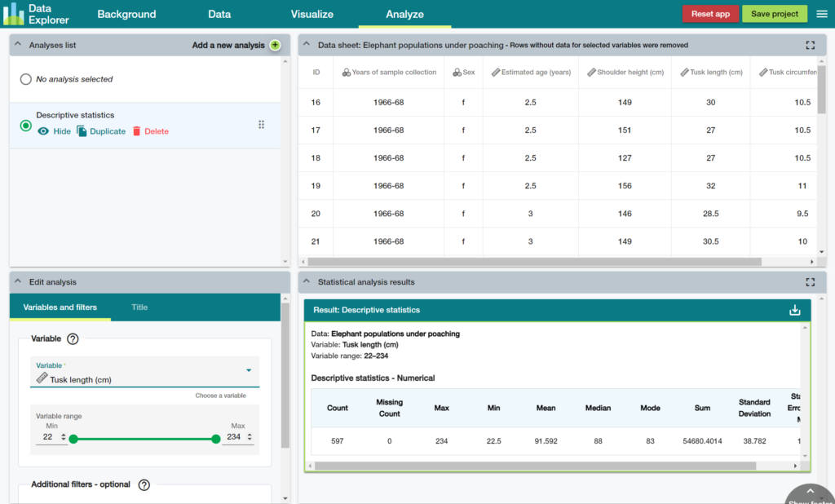
Task: Click the Variable help question mark icon
Action: click(x=73, y=338)
